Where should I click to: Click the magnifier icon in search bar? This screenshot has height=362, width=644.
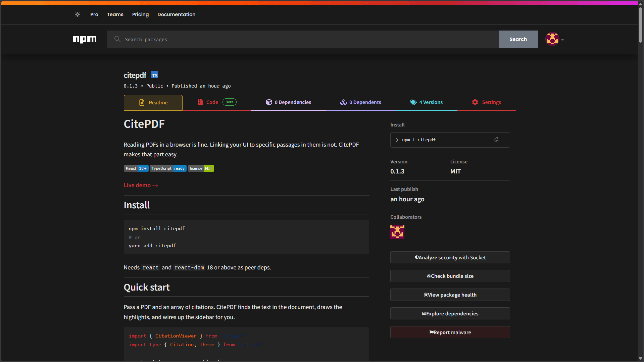117,39
